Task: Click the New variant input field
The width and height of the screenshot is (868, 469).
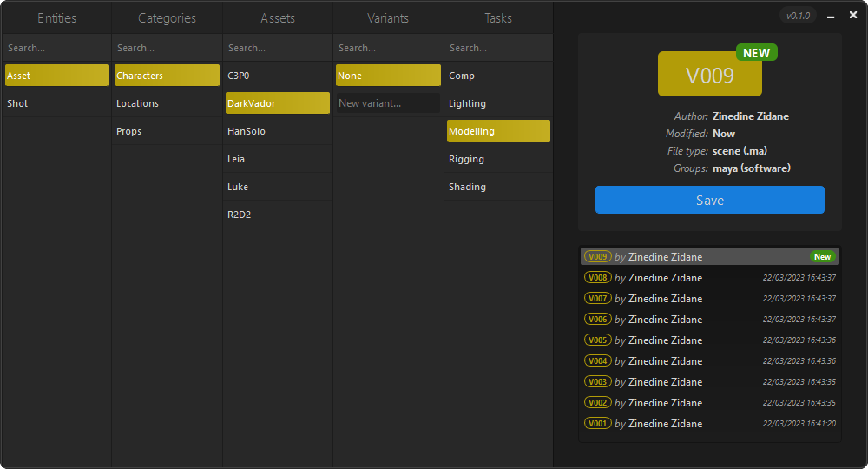Action: pyautogui.click(x=387, y=103)
